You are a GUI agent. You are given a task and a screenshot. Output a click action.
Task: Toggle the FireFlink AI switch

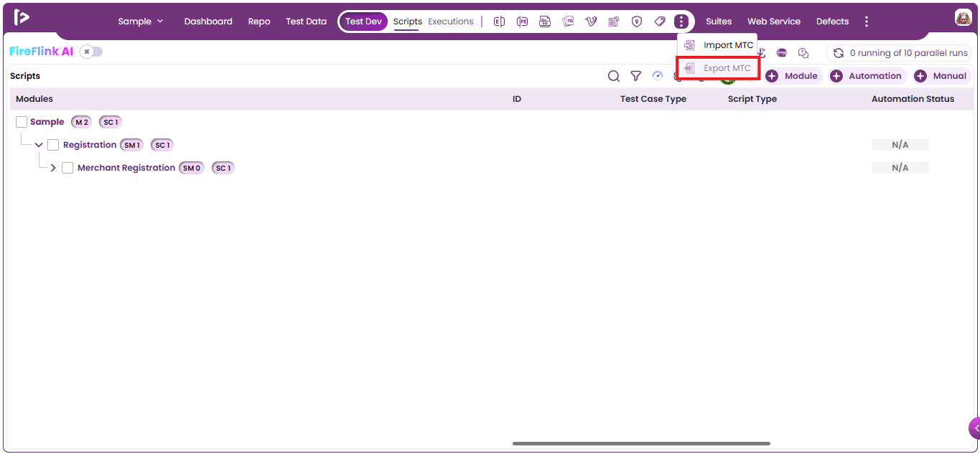click(91, 52)
